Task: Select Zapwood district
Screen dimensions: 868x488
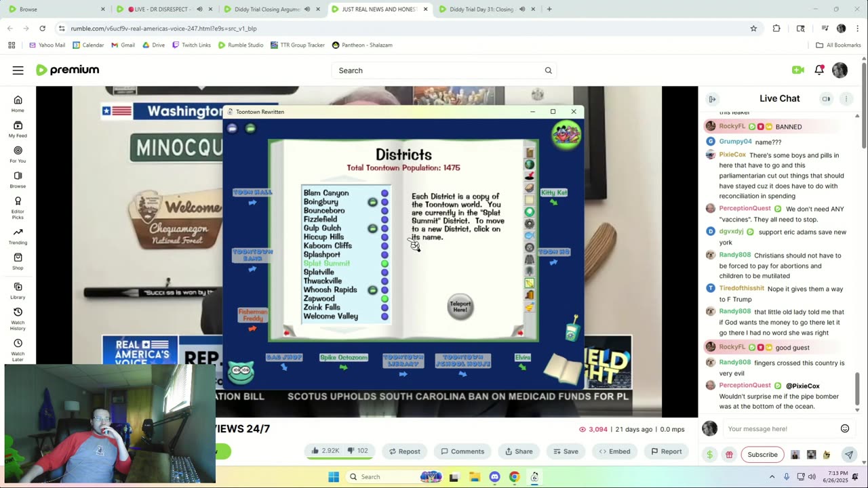Action: pyautogui.click(x=319, y=299)
